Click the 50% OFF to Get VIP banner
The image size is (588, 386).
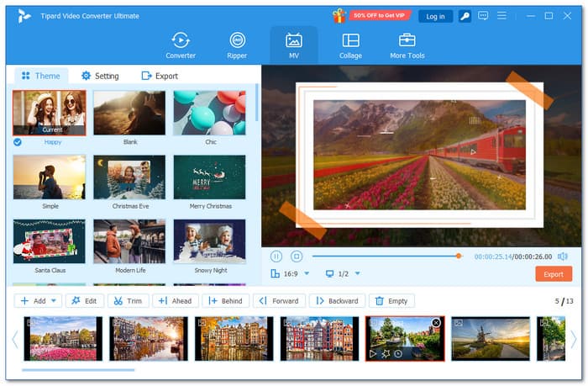click(380, 15)
